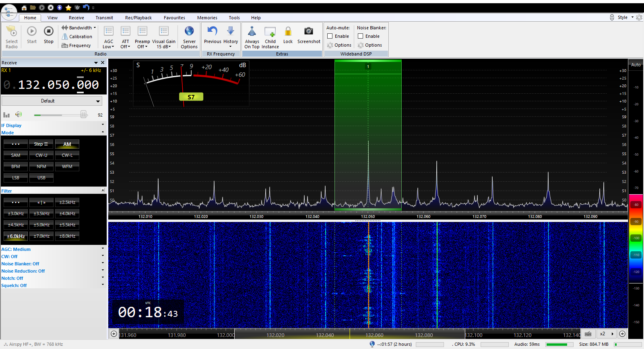
Task: Click the Stop radio icon
Action: pos(48,31)
